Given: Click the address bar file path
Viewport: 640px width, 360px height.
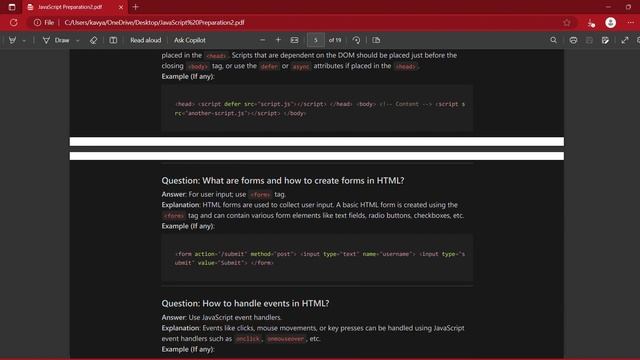Looking at the screenshot, I should (154, 22).
